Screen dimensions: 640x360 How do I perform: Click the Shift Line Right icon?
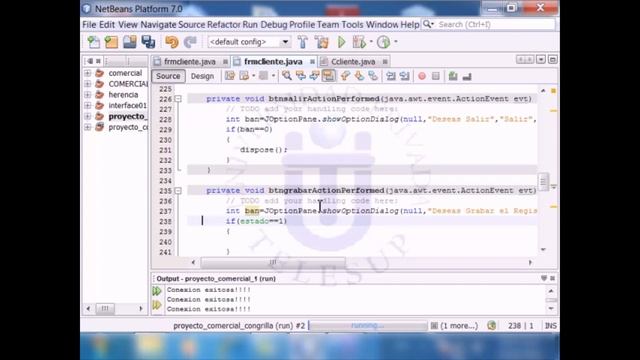(404, 76)
